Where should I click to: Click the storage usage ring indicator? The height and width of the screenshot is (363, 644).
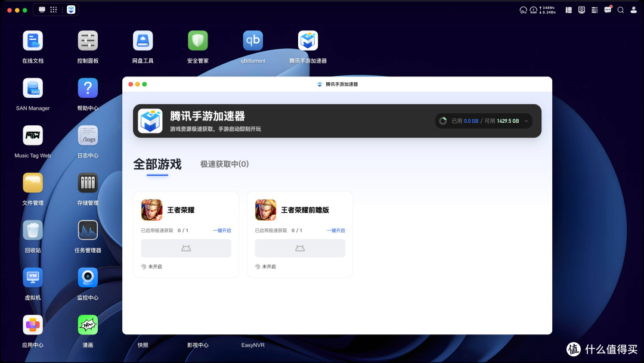[442, 121]
